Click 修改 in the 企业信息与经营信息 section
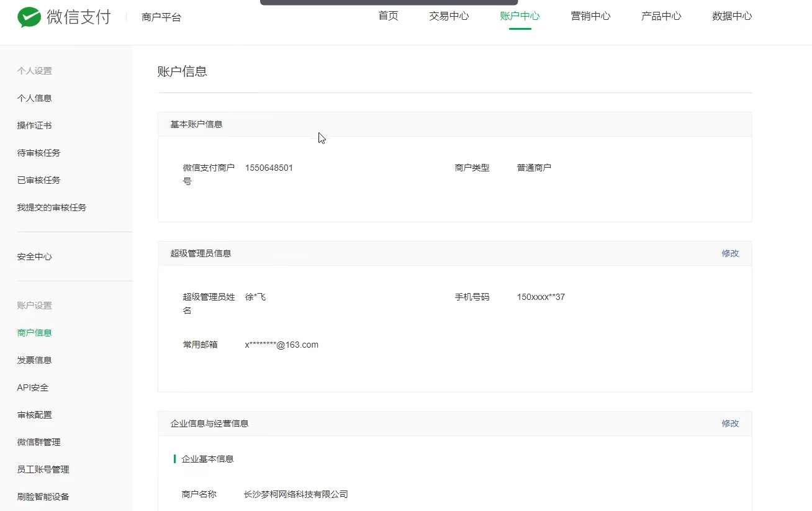 [730, 423]
